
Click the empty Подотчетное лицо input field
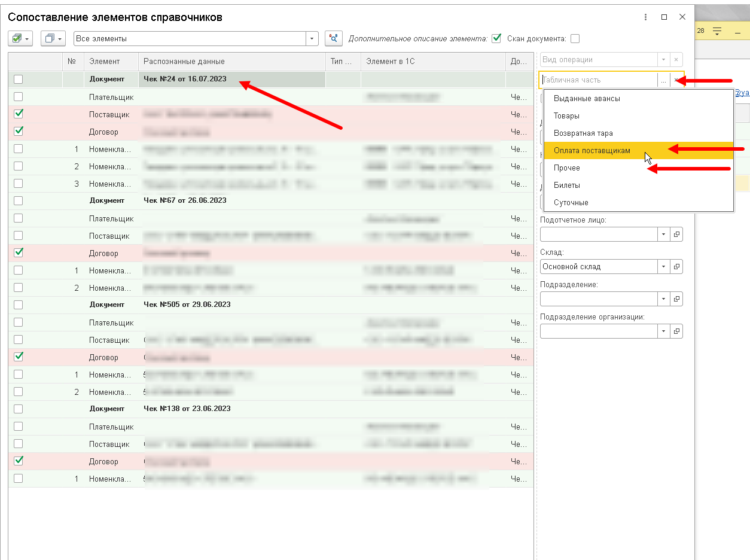pos(599,234)
